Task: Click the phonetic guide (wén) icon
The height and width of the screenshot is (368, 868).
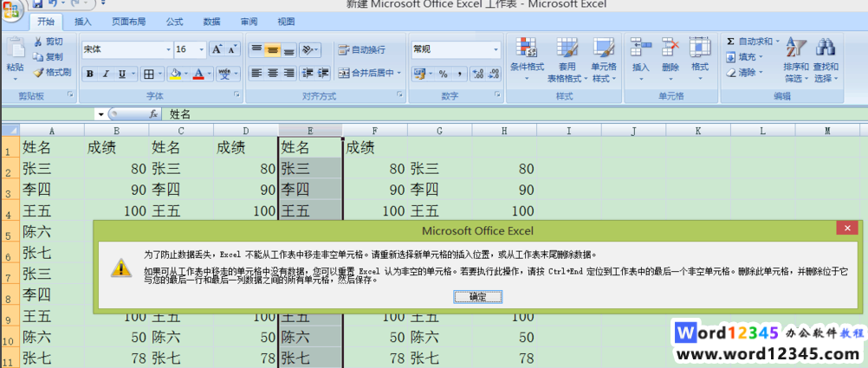Action: pos(223,74)
